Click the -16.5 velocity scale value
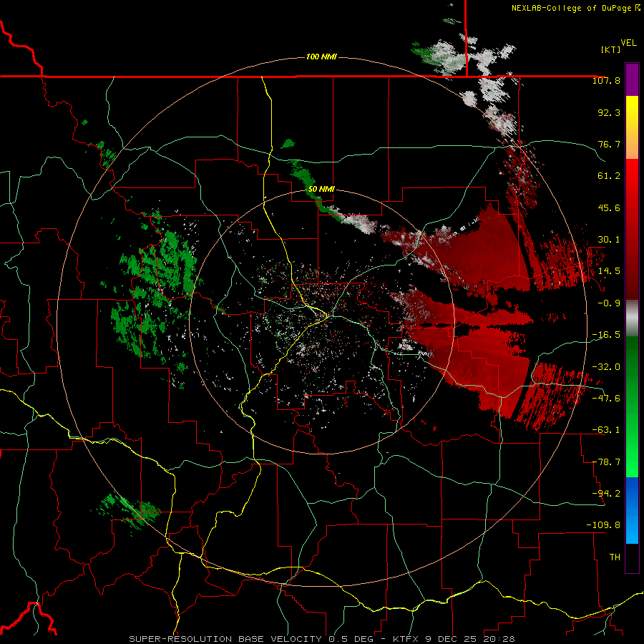Viewport: 644px width, 644px height. pos(606,335)
